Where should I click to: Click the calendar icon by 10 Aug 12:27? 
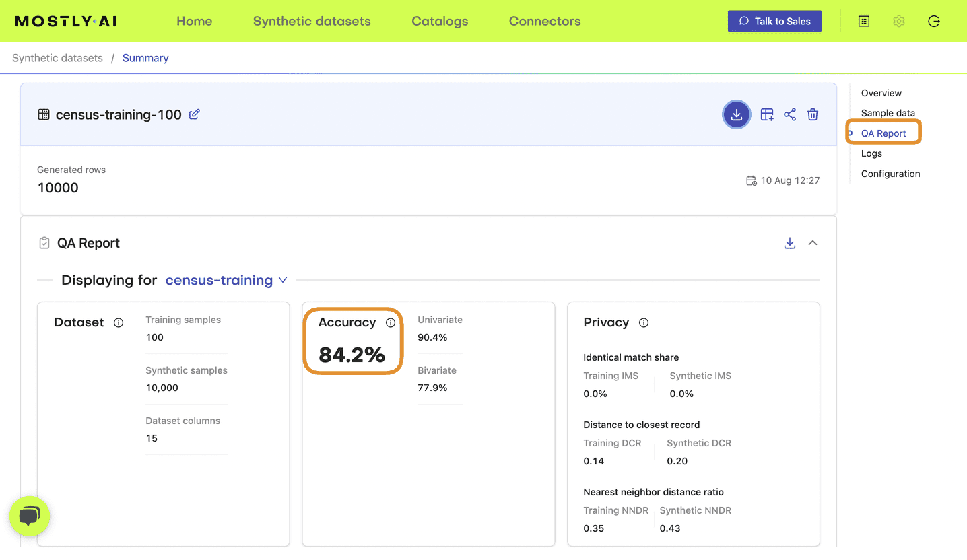click(x=752, y=180)
